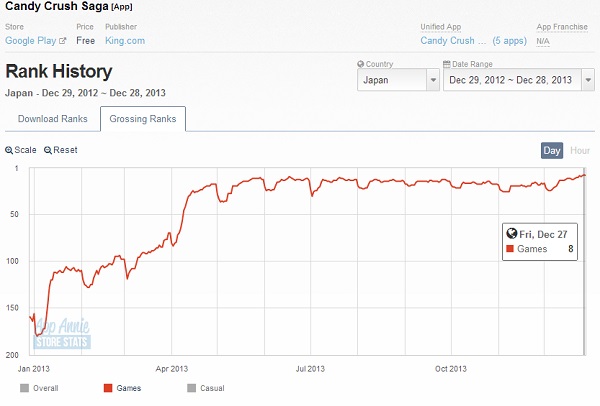The image size is (600, 406).
Task: Click the Fri, Dec 27 tooltip box
Action: 540,242
